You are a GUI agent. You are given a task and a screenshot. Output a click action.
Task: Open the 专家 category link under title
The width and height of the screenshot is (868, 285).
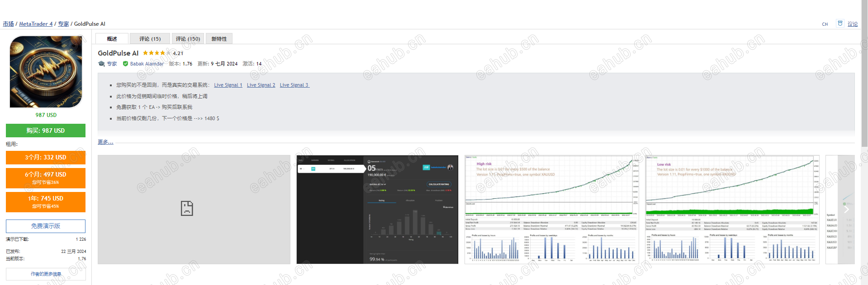coord(112,64)
